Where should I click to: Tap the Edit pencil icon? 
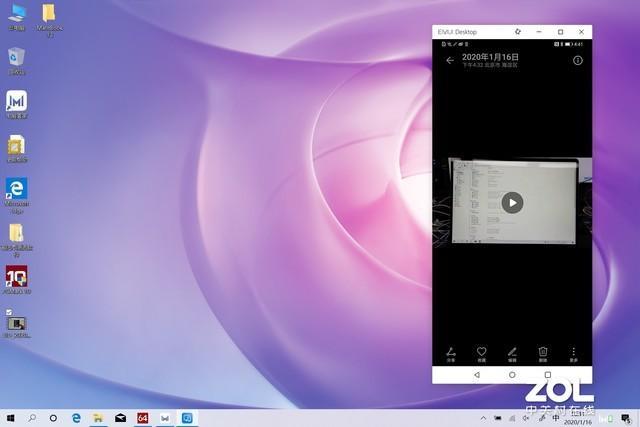click(512, 352)
